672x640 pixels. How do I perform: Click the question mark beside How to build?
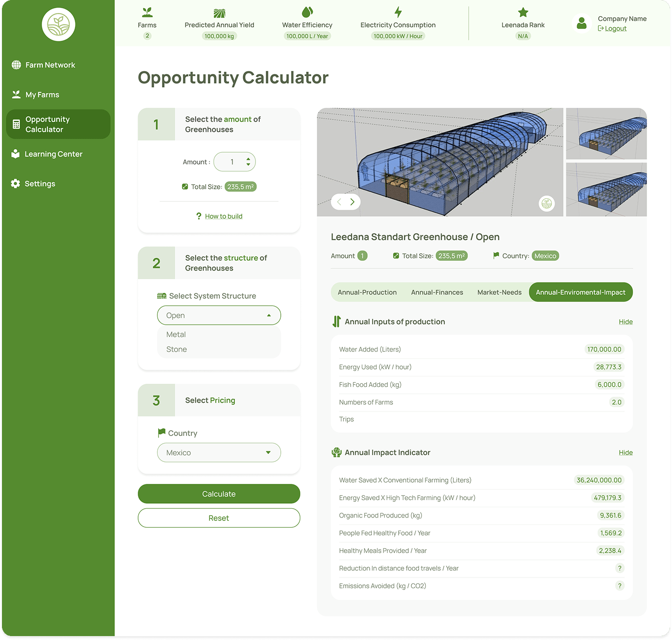[199, 216]
